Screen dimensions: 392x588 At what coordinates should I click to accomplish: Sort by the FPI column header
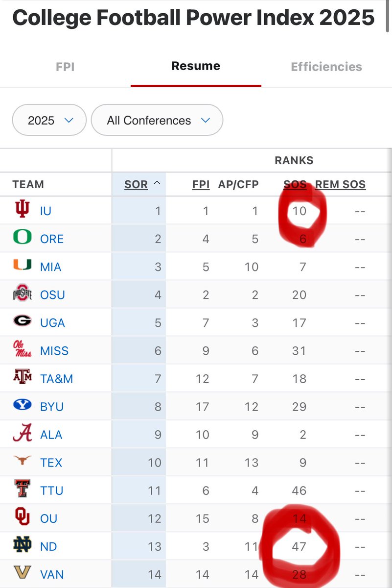[x=201, y=185]
